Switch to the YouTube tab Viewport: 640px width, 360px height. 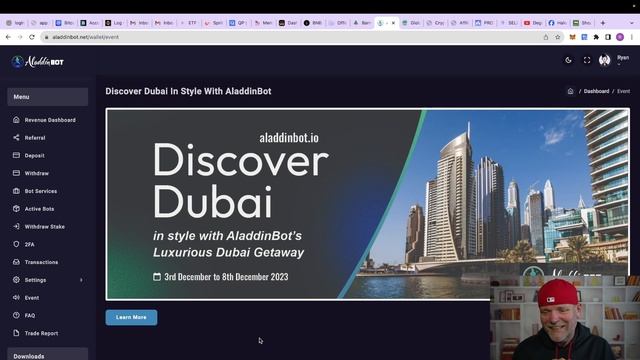click(x=533, y=23)
